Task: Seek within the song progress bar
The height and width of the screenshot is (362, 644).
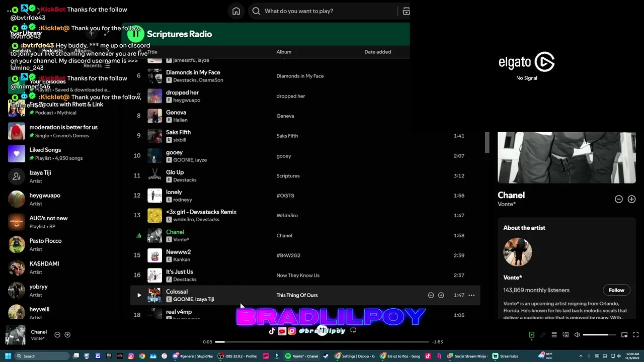Action: pyautogui.click(x=322, y=342)
